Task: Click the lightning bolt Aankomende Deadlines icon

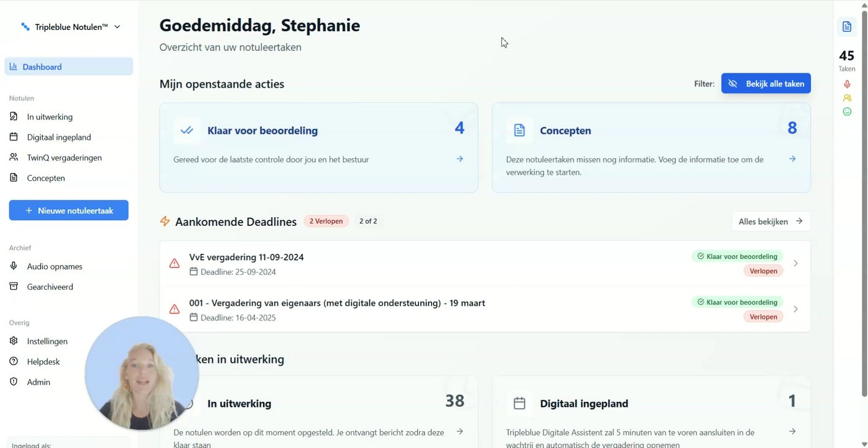Action: pos(165,222)
